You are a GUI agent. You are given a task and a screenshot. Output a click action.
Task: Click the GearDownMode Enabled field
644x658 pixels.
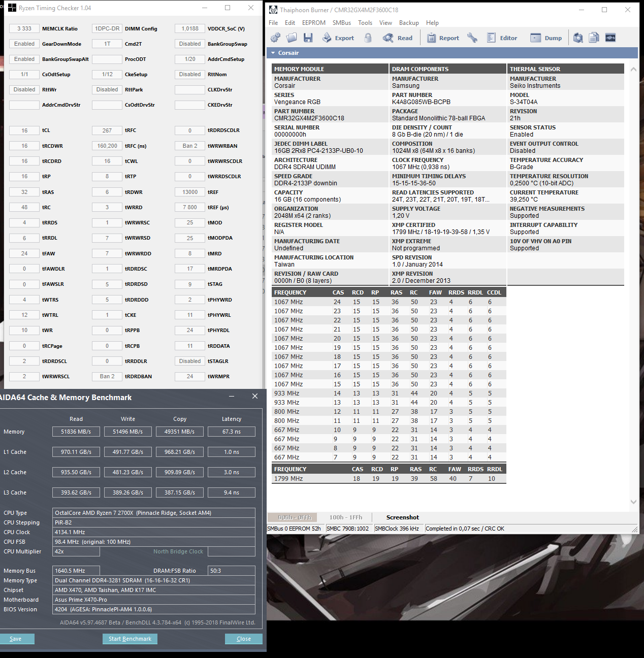tap(24, 44)
